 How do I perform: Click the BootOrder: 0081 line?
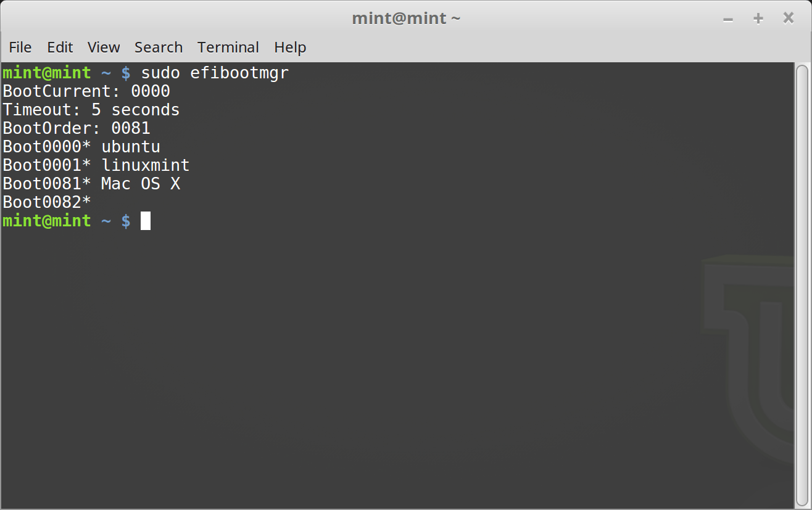[77, 128]
